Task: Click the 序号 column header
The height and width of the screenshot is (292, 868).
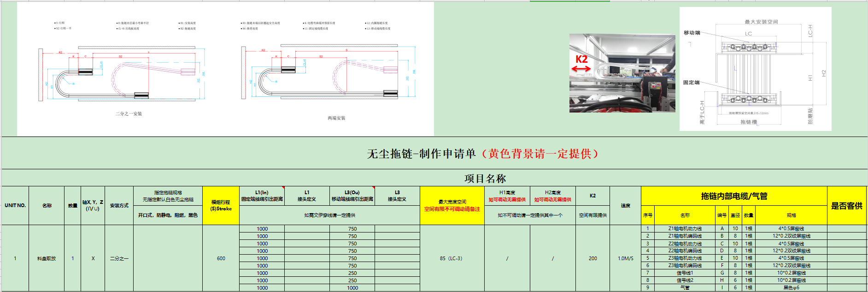Action: click(647, 215)
